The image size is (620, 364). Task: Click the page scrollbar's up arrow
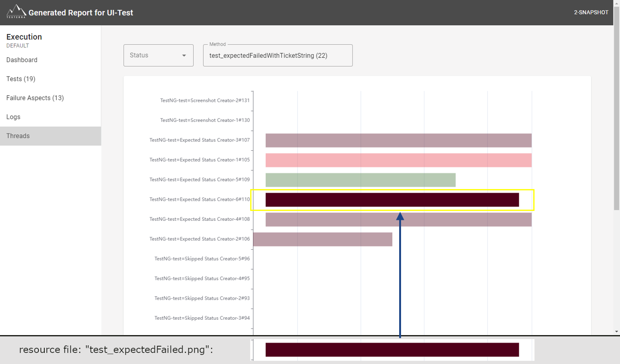(x=617, y=4)
